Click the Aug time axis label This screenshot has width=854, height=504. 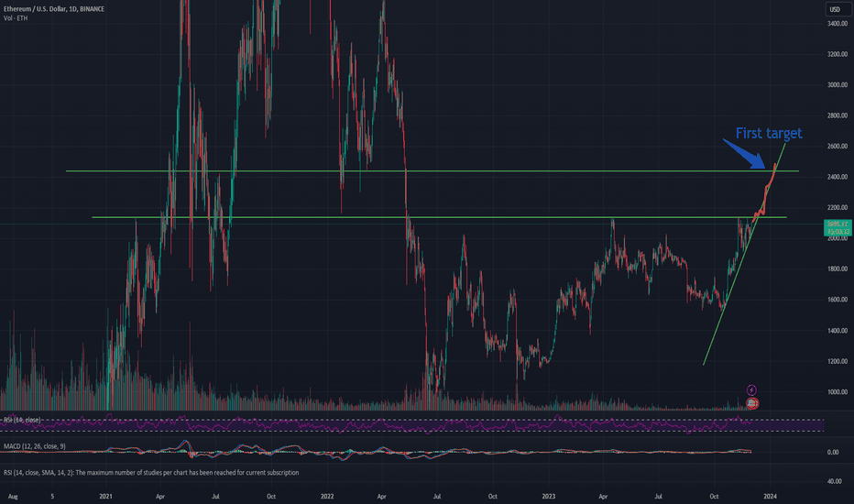tap(13, 497)
